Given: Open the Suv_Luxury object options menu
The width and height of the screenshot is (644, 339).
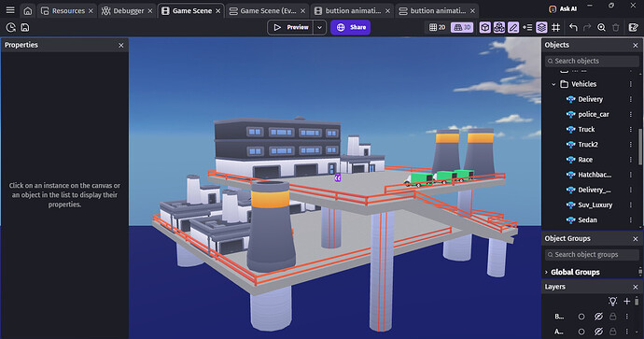Looking at the screenshot, I should point(631,205).
